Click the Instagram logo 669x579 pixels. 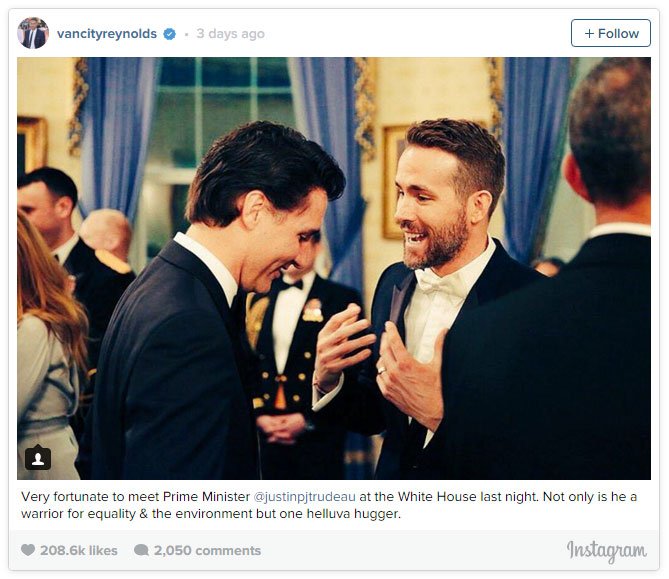(x=606, y=551)
